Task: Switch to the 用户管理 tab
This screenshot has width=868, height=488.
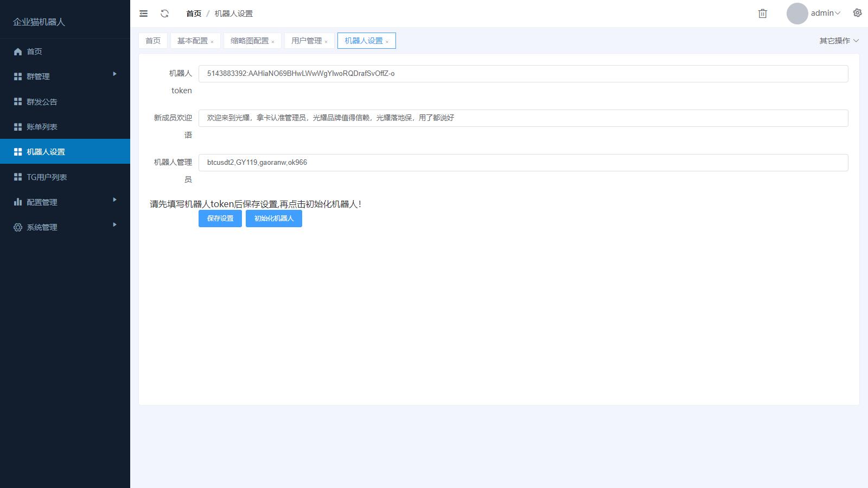Action: [306, 41]
